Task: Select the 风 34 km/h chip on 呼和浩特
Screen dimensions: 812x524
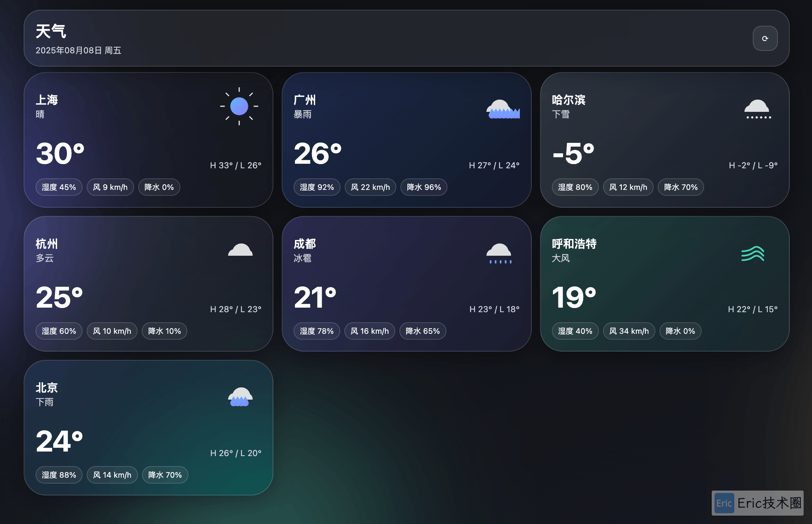Action: click(x=629, y=331)
